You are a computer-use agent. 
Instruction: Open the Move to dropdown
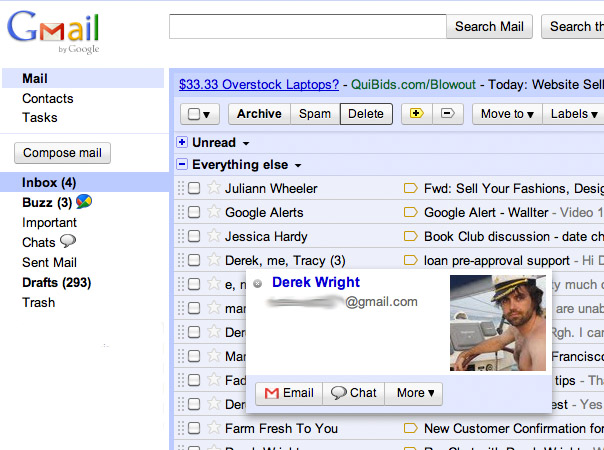pyautogui.click(x=507, y=114)
